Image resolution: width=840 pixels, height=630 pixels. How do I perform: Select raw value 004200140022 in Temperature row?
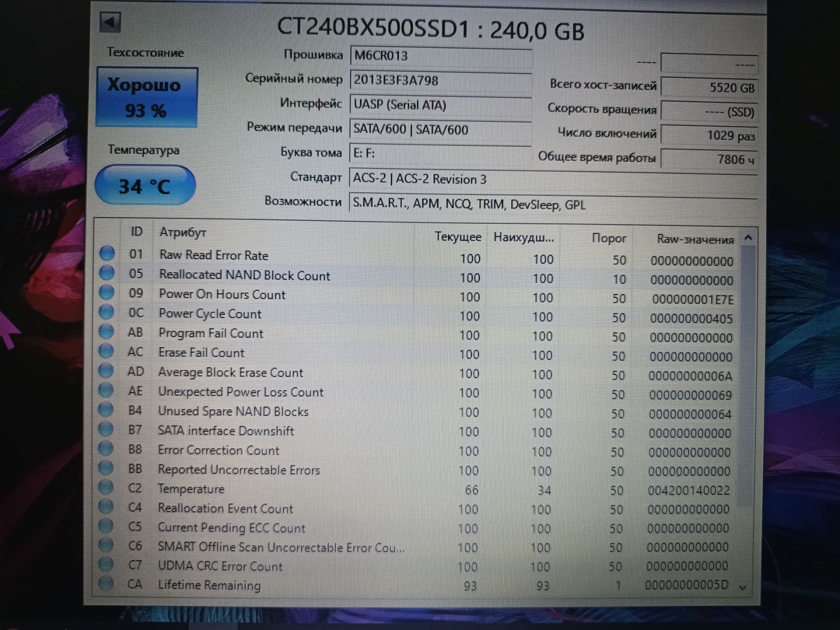pos(688,490)
